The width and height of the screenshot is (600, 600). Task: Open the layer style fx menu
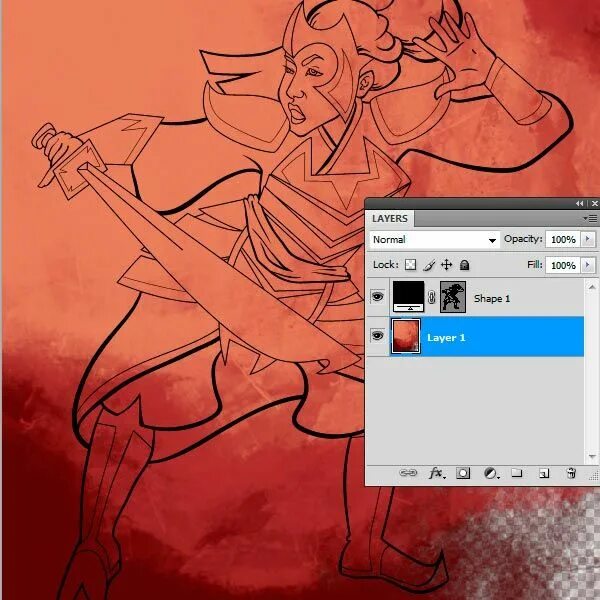pos(437,473)
